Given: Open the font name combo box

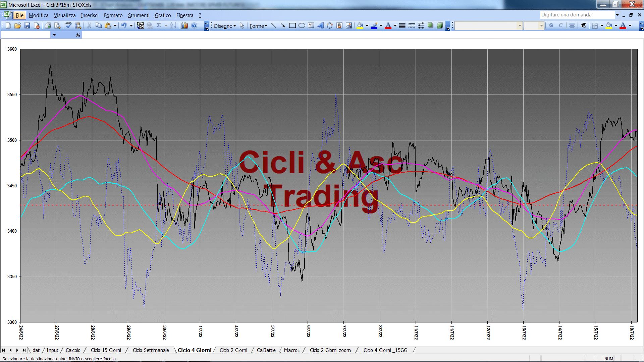Looking at the screenshot, I should (488, 25).
